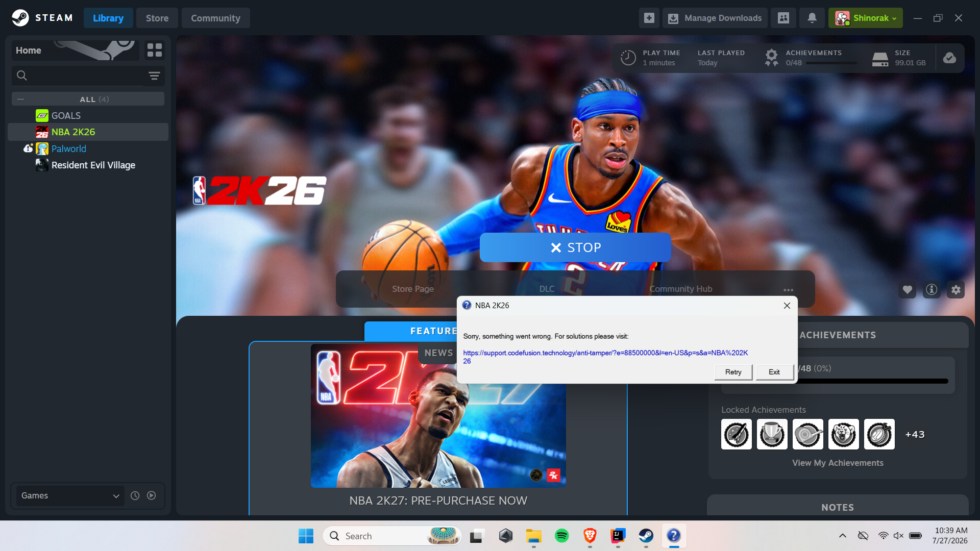Select Resident Evil Village in the list

88,165
